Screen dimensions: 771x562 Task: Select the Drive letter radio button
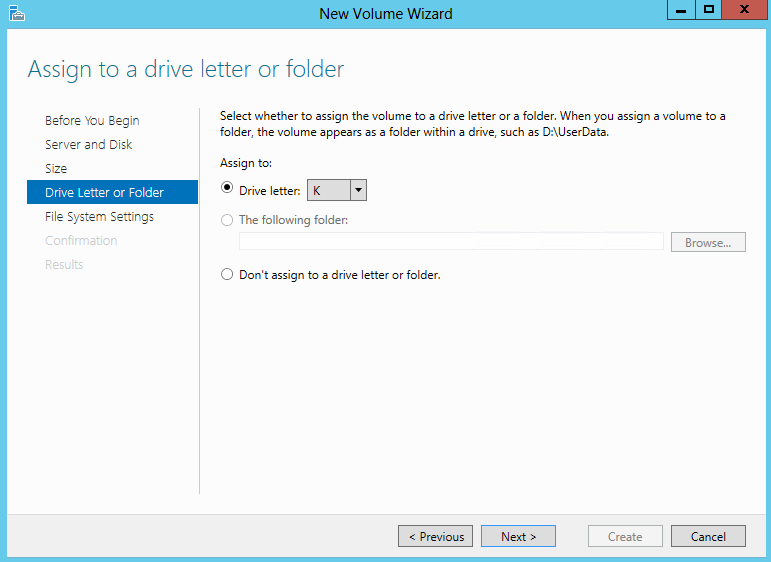pyautogui.click(x=227, y=188)
